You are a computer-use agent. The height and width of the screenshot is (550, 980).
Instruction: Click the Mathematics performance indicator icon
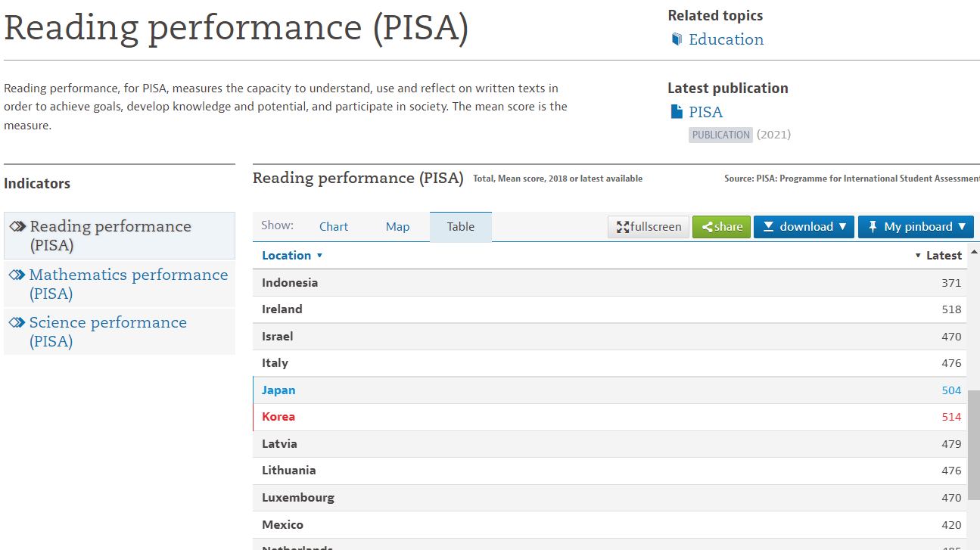(17, 275)
